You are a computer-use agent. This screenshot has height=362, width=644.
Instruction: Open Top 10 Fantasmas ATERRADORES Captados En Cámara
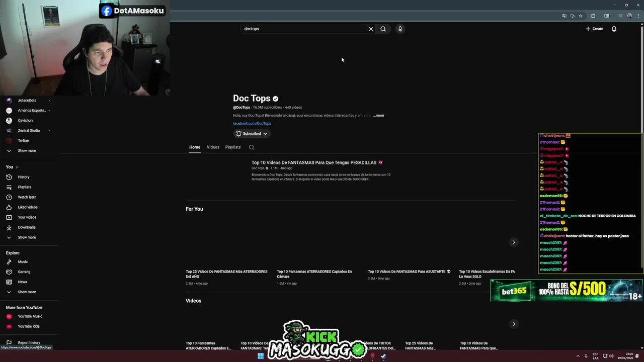pyautogui.click(x=314, y=274)
